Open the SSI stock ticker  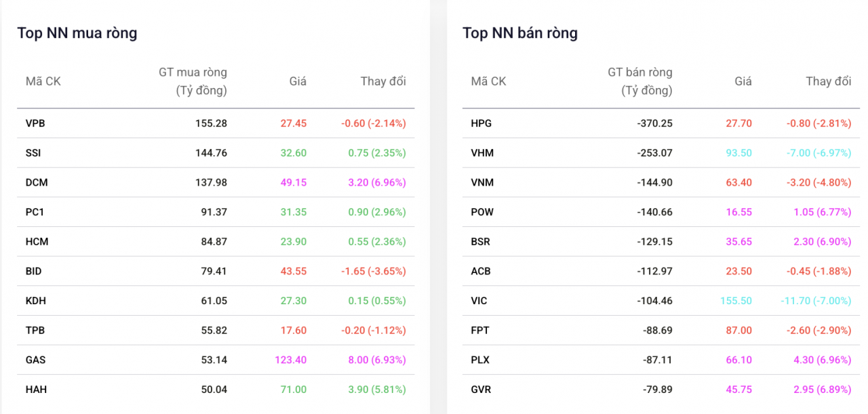click(33, 153)
